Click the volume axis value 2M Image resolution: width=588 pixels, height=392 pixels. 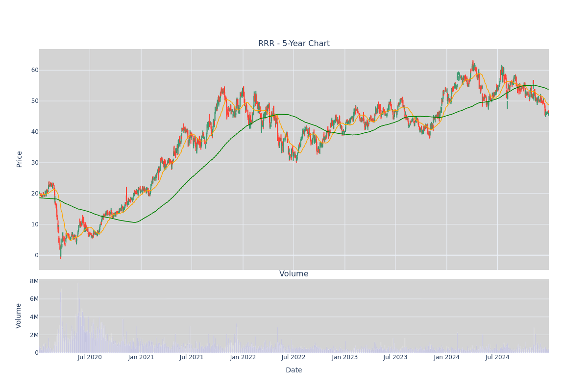pyautogui.click(x=34, y=335)
